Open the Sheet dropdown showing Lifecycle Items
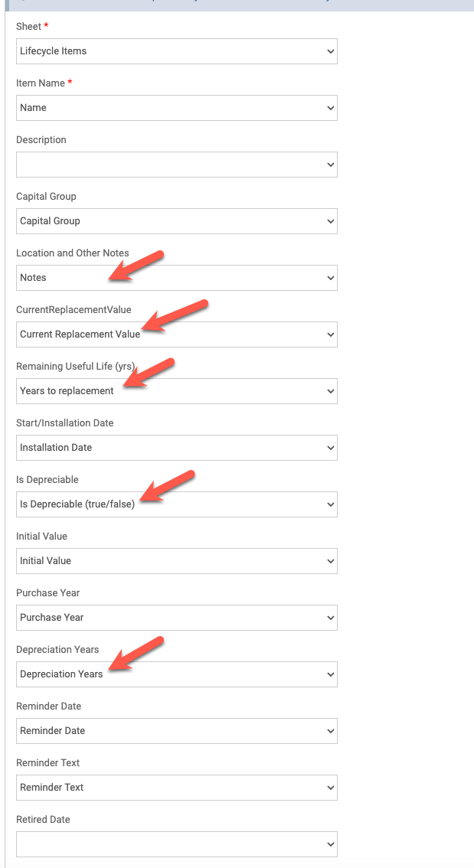 tap(176, 51)
